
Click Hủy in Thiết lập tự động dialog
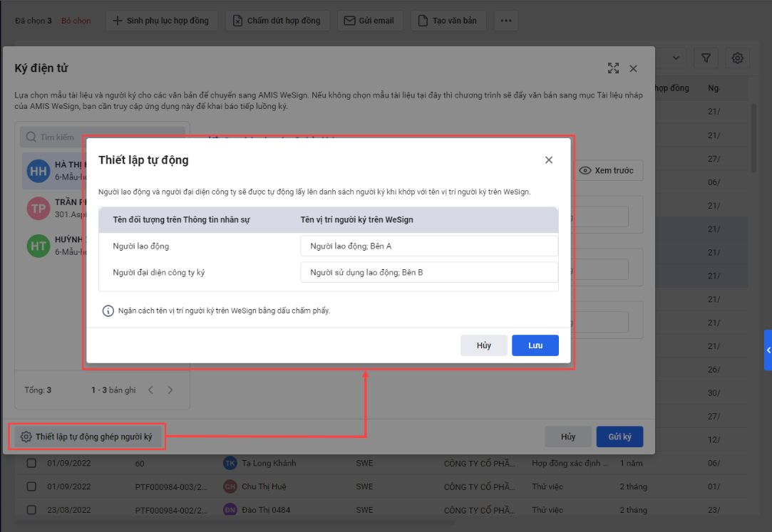pos(483,345)
